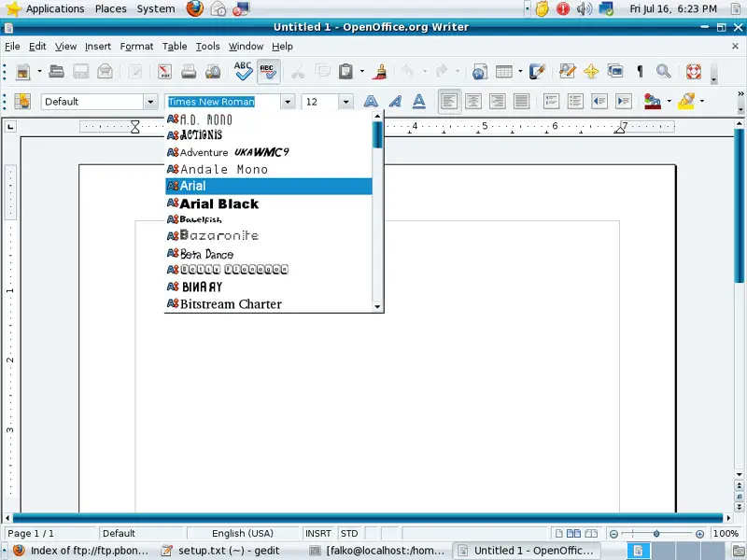Open the Gallery icon
Viewport: 747px width, 560px height.
pyautogui.click(x=615, y=72)
